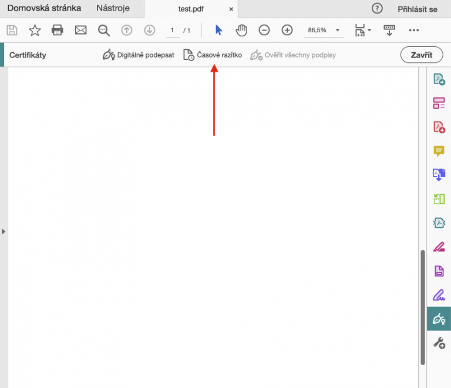Click the Save file icon
451x388 pixels.
click(x=12, y=30)
